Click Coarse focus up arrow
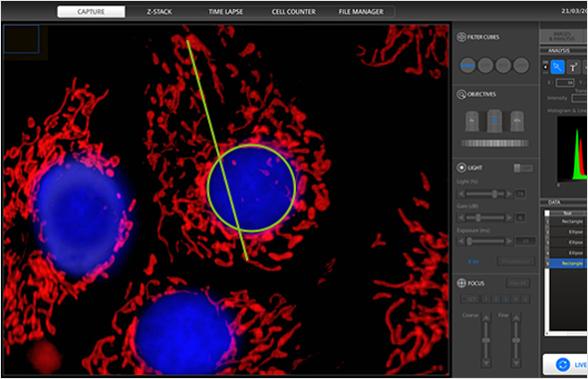Image resolution: width=588 pixels, height=379 pixels. pos(486,318)
